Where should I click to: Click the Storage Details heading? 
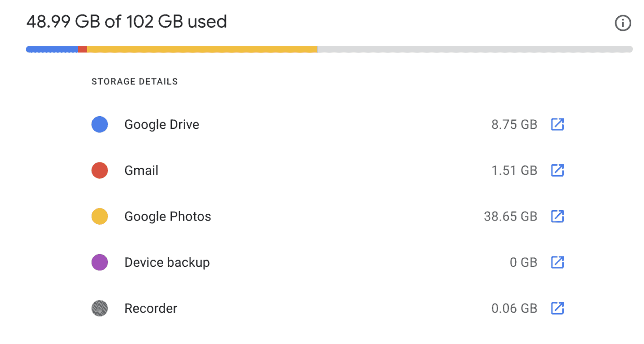click(x=135, y=82)
